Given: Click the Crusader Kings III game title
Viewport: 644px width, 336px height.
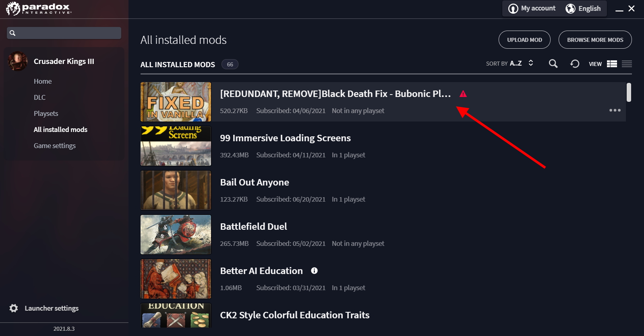Looking at the screenshot, I should point(64,61).
